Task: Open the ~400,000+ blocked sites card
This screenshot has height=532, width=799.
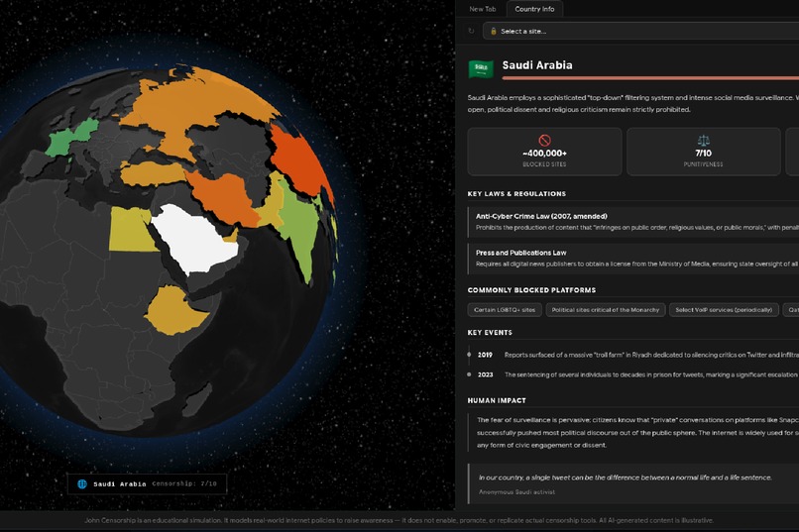Action: [x=544, y=152]
